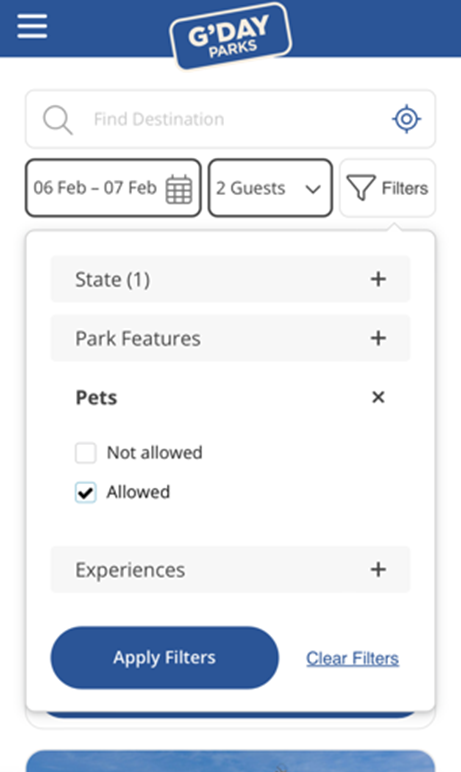Click the Find Destination search field
The image size is (461, 772).
tap(230, 119)
